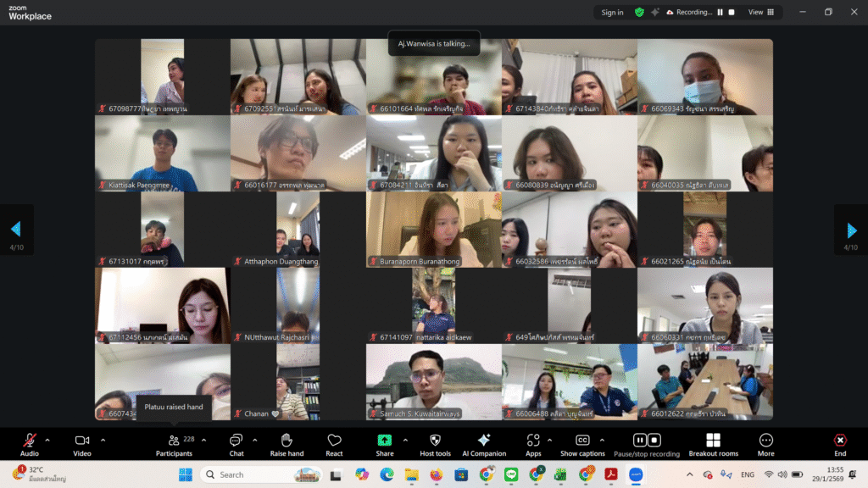The width and height of the screenshot is (868, 488).
Task: Open the View layout menu
Action: [760, 13]
